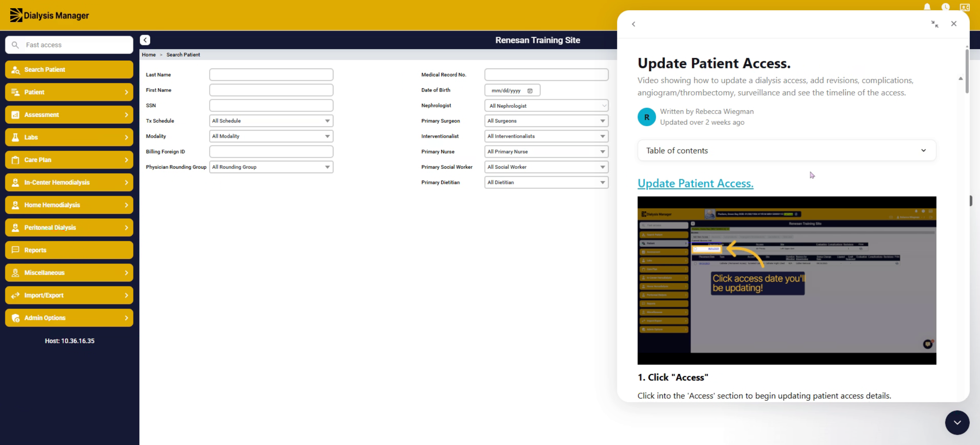Open the Nephrologist dropdown

[546, 106]
